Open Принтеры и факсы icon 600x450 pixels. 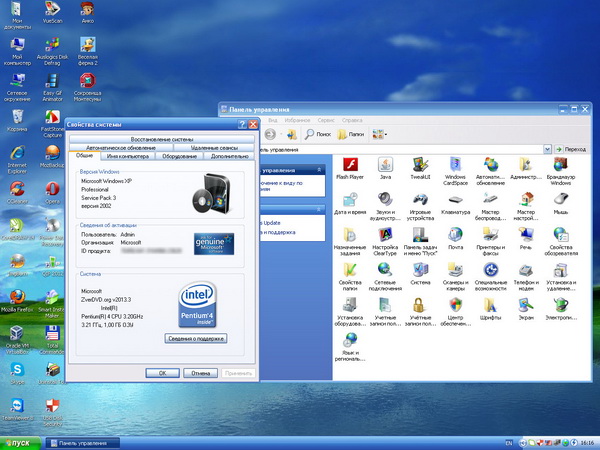click(490, 235)
